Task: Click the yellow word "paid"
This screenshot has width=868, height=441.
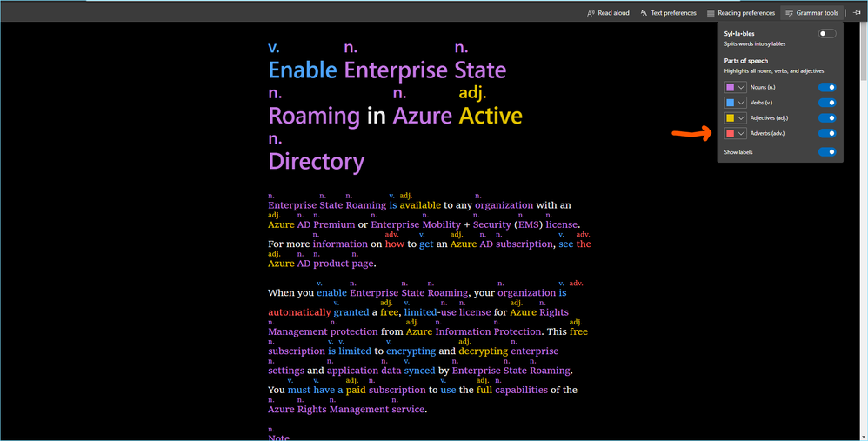Action: pyautogui.click(x=356, y=390)
